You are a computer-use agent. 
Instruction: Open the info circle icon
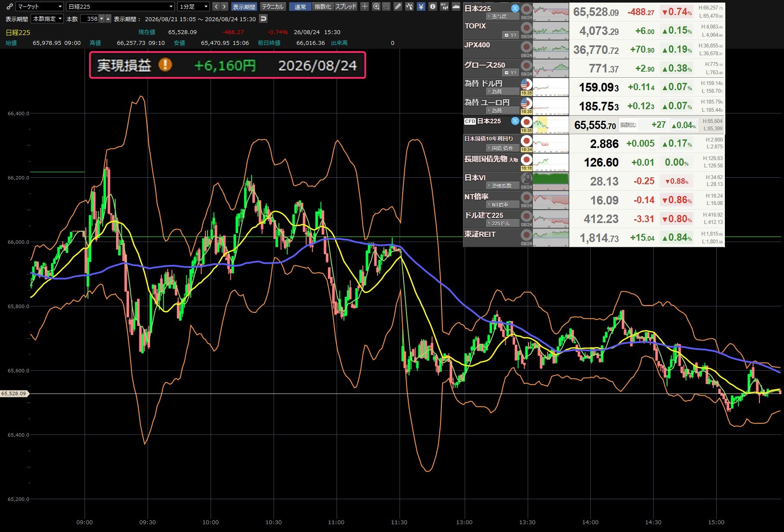click(432, 6)
